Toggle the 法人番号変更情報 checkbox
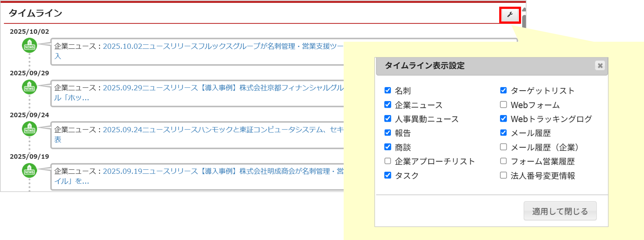The height and width of the screenshot is (240, 644). 503,175
